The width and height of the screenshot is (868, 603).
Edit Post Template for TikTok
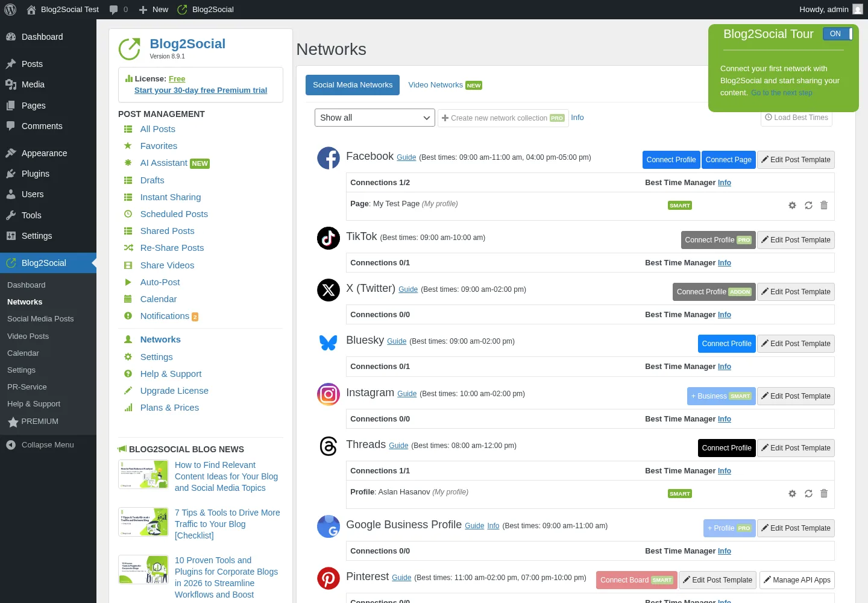coord(796,240)
